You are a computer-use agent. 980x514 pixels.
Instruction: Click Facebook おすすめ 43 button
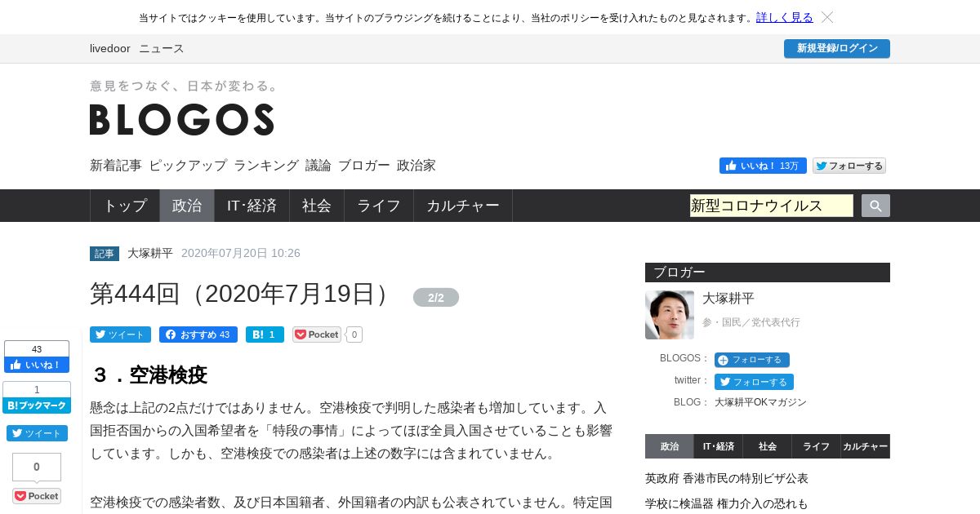pos(198,335)
